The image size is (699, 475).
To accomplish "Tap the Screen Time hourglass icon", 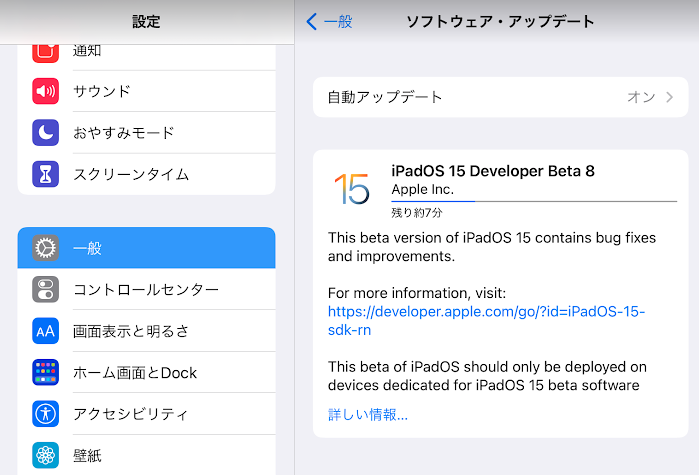I will [x=45, y=174].
